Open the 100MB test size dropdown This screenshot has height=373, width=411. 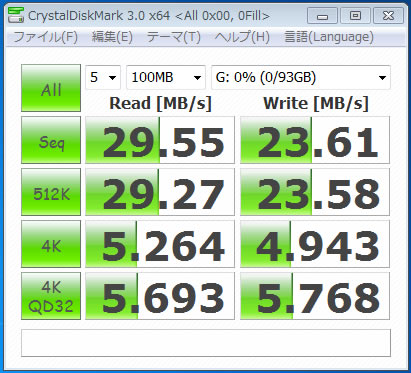point(166,78)
